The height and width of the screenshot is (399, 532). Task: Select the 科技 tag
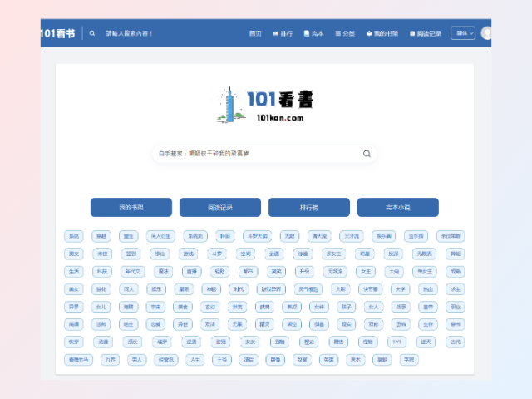(x=102, y=272)
